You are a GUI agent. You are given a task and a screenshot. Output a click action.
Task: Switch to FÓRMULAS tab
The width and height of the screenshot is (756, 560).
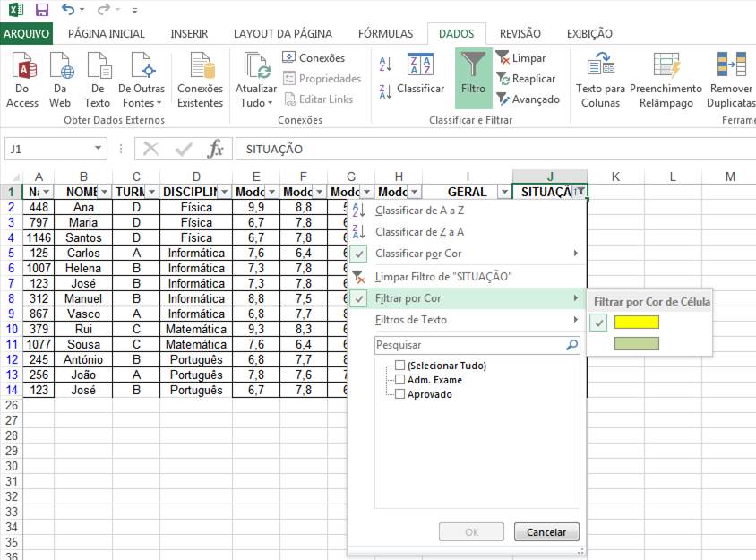coord(386,34)
